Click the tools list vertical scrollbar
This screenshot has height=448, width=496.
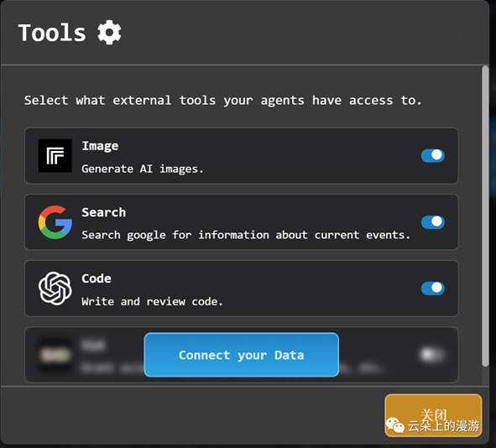pyautogui.click(x=485, y=216)
